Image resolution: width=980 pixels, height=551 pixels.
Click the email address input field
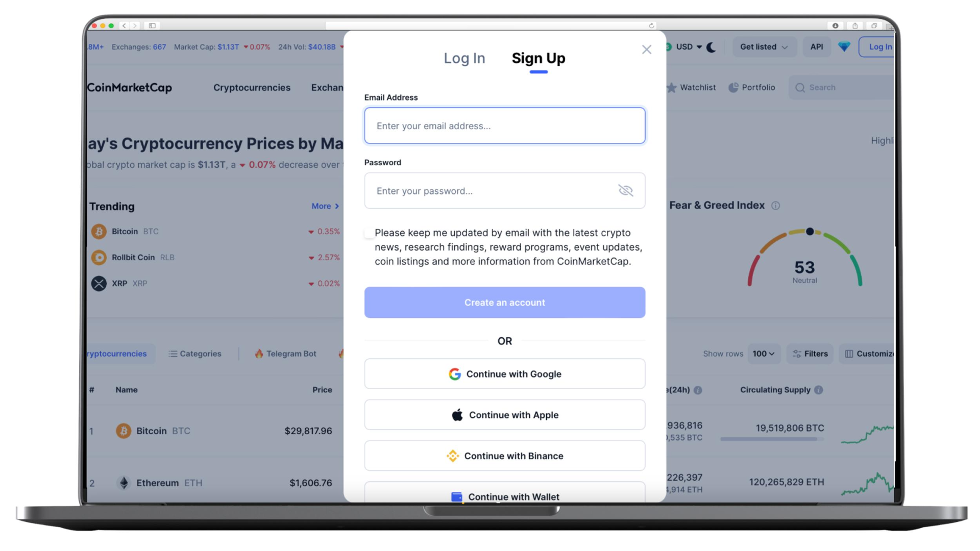[x=505, y=125]
